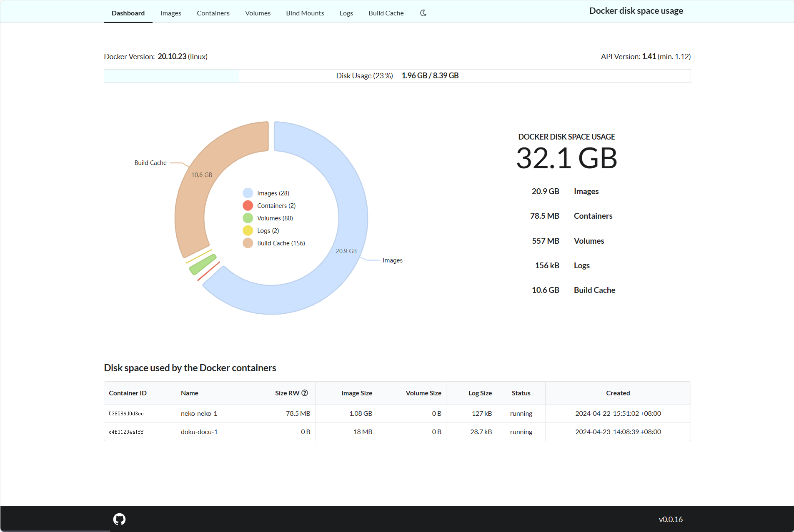794x532 pixels.
Task: Select the neko-neko-1 container row
Action: click(199, 413)
